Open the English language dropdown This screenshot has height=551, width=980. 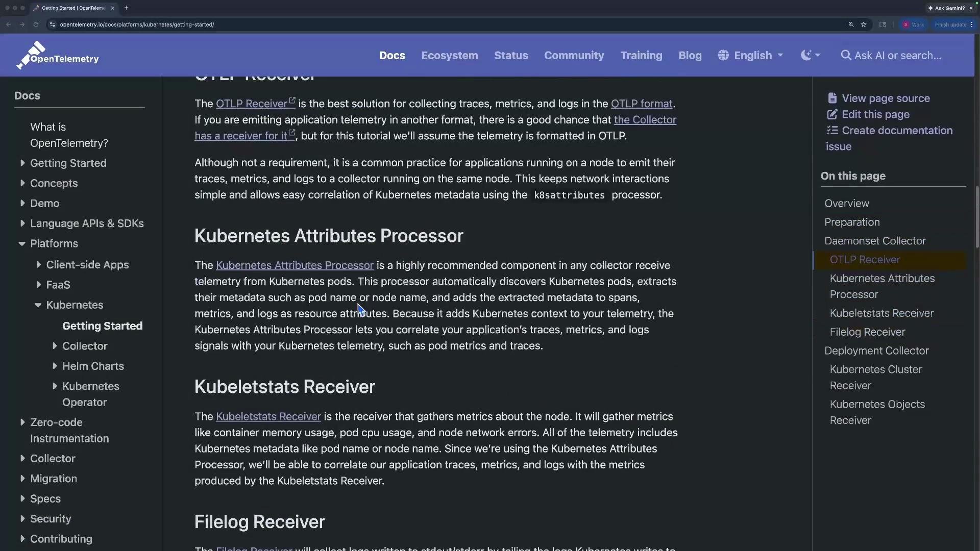tap(750, 56)
